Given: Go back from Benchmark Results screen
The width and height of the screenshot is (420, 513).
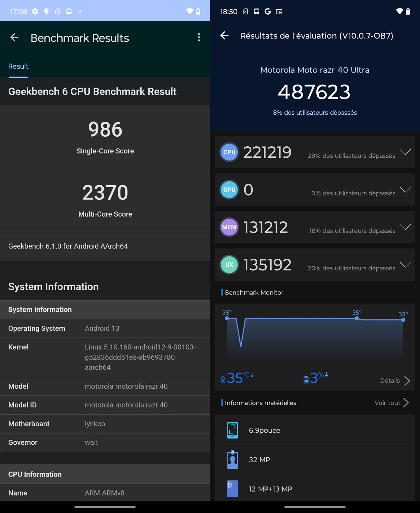Looking at the screenshot, I should coord(14,38).
